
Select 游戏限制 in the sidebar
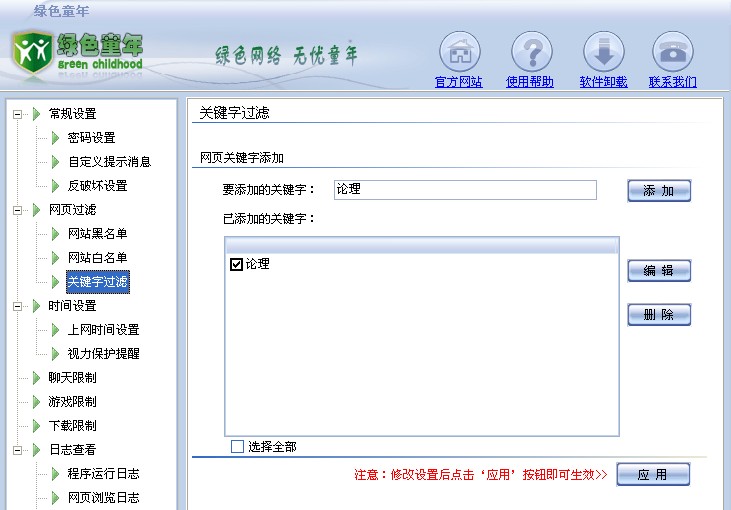(72, 401)
